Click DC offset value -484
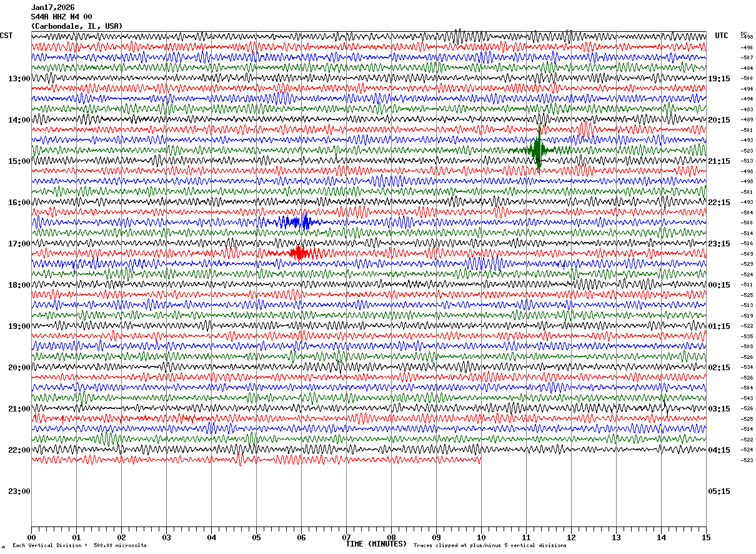756x554 pixels. tap(747, 68)
